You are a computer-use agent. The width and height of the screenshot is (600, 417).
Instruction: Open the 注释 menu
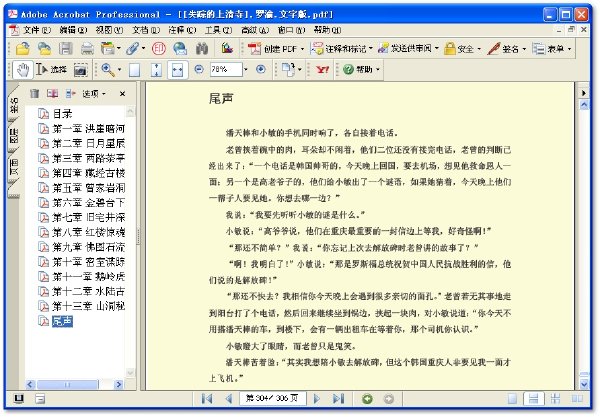pos(182,30)
